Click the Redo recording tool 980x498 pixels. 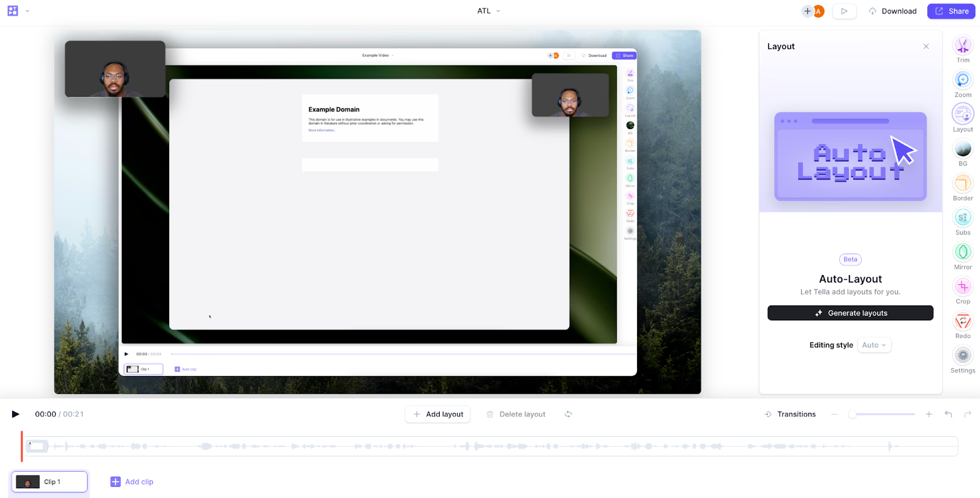[963, 325]
